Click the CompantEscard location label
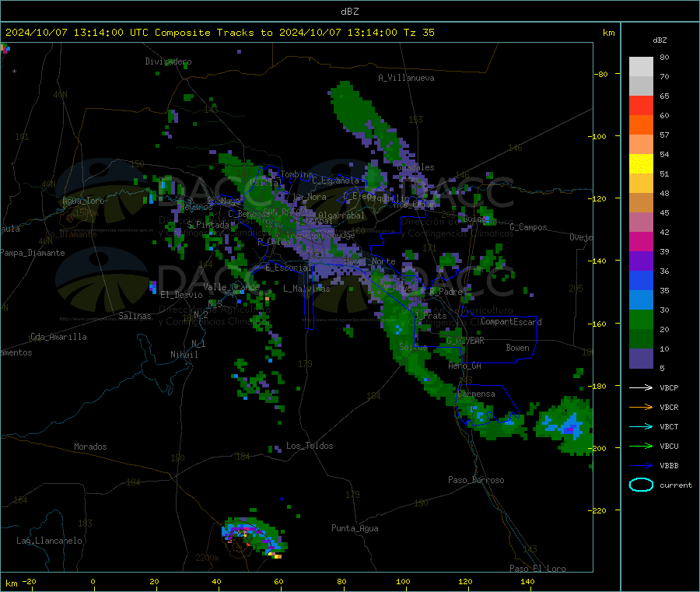The image size is (700, 592). click(511, 322)
